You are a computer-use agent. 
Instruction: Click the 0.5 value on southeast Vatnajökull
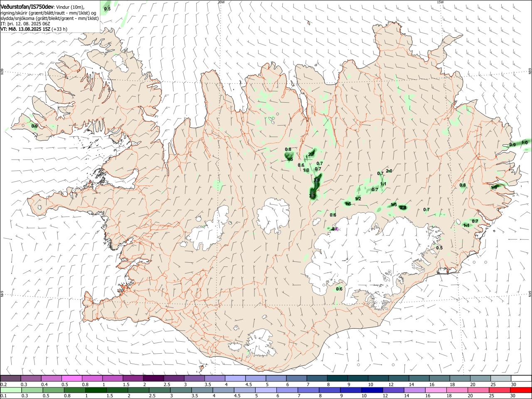tap(439, 248)
